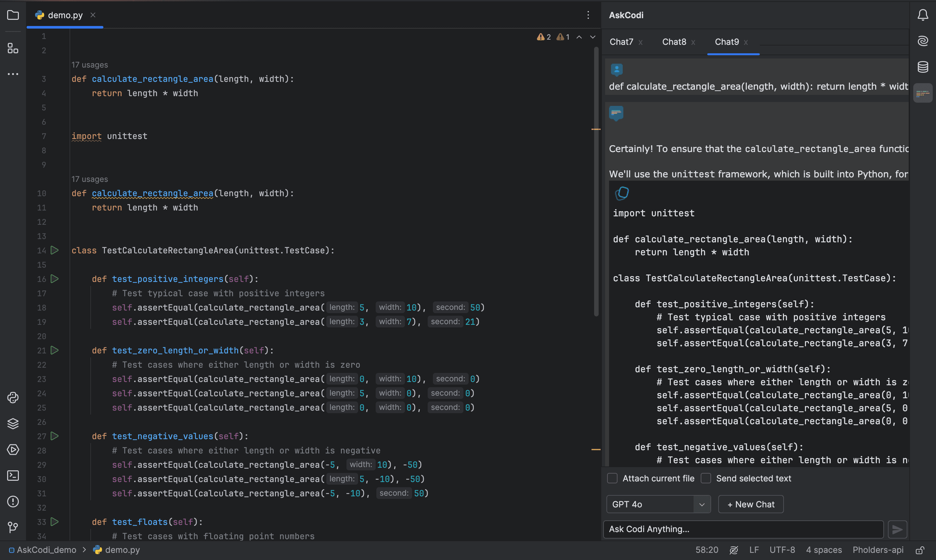Close the Chat7 tab
The width and height of the screenshot is (936, 560).
[x=641, y=42]
